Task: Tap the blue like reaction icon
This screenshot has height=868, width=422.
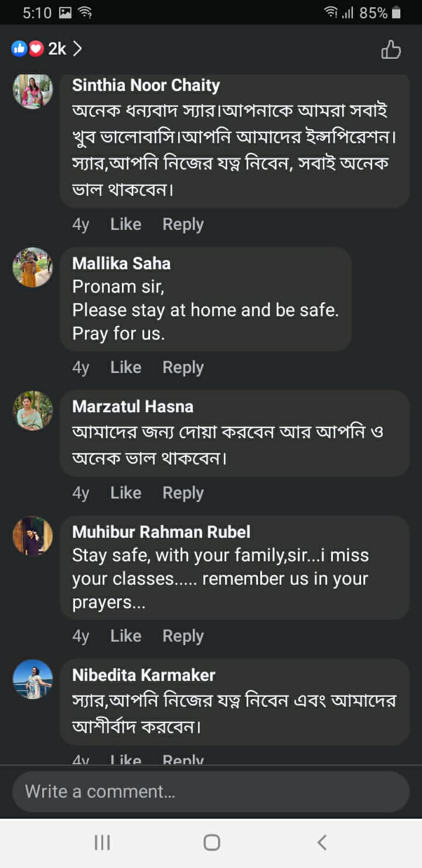Action: 19,49
